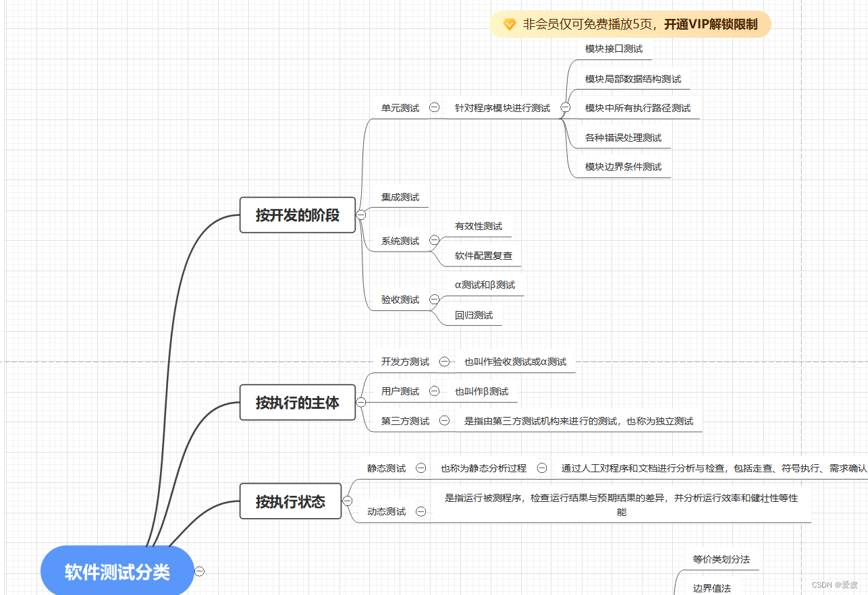Collapse the 开发方测试 node

444,362
